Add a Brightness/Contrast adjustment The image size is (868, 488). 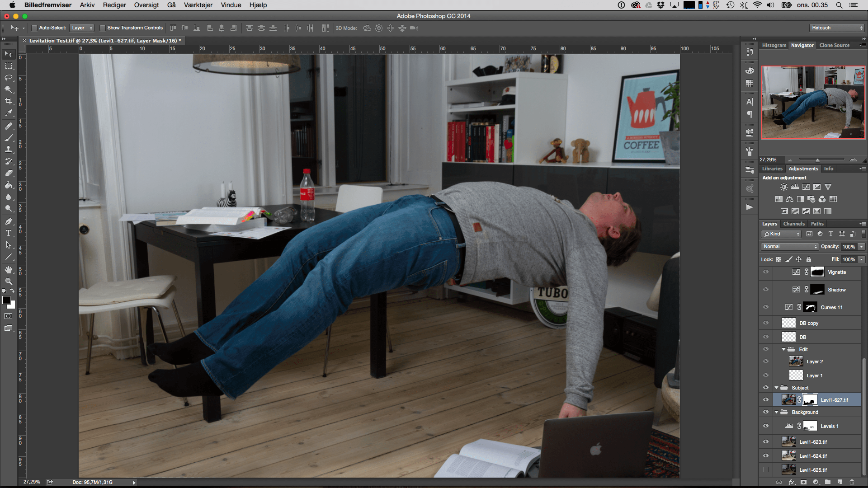coord(784,187)
